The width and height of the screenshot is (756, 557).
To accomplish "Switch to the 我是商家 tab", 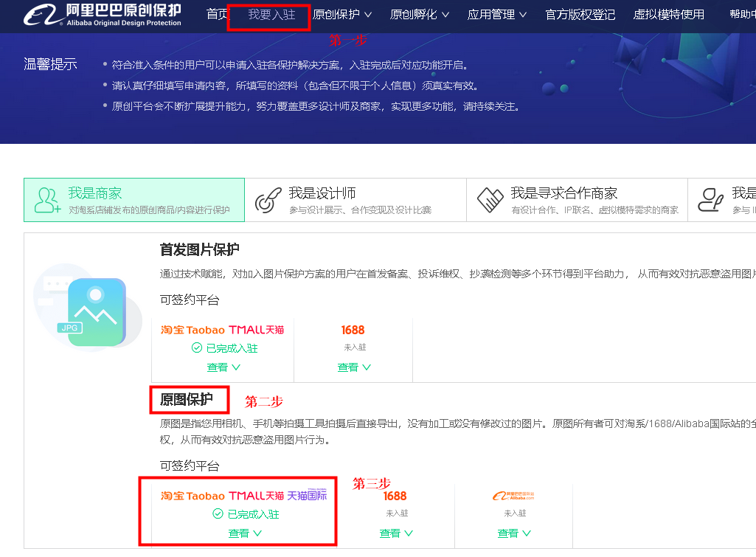I will pyautogui.click(x=134, y=200).
